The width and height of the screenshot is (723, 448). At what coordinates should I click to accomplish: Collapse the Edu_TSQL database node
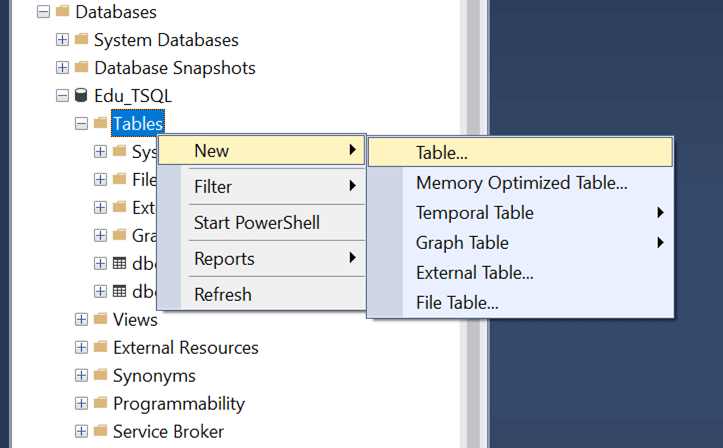coord(62,96)
